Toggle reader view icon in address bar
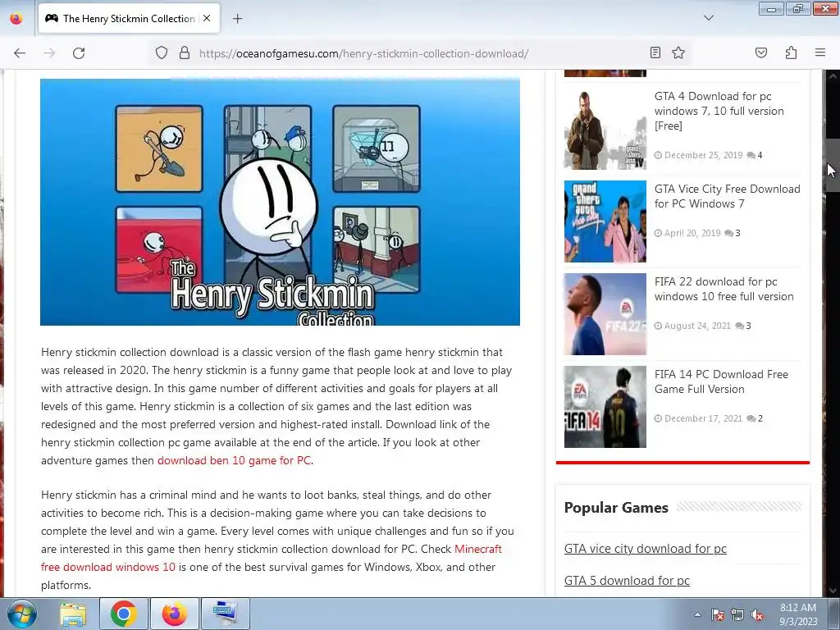The image size is (840, 630). pos(655,53)
